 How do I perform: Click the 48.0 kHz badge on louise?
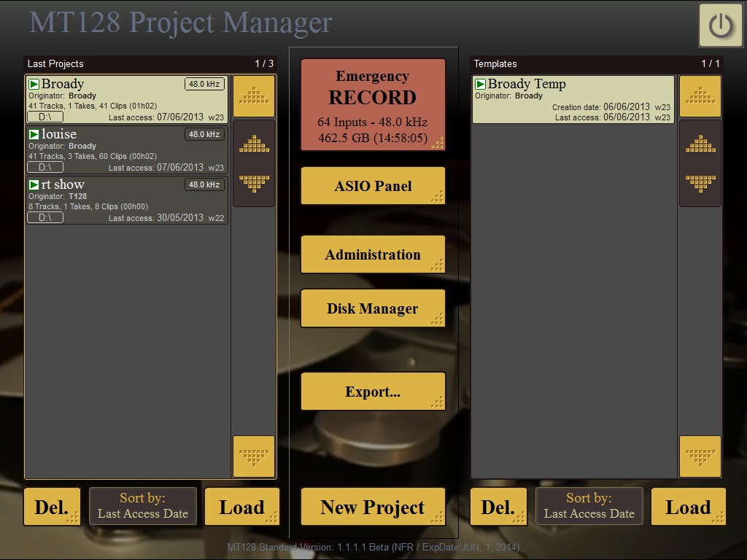click(204, 134)
